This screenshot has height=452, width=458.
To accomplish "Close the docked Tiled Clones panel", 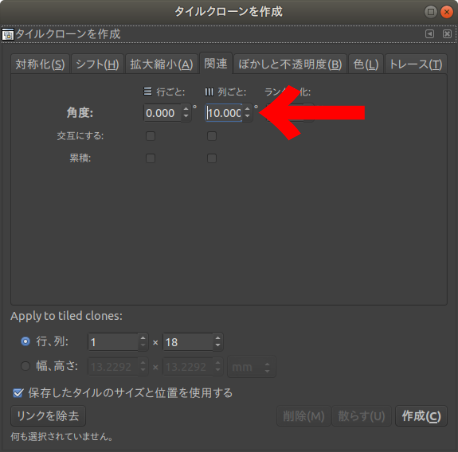I will (x=447, y=34).
